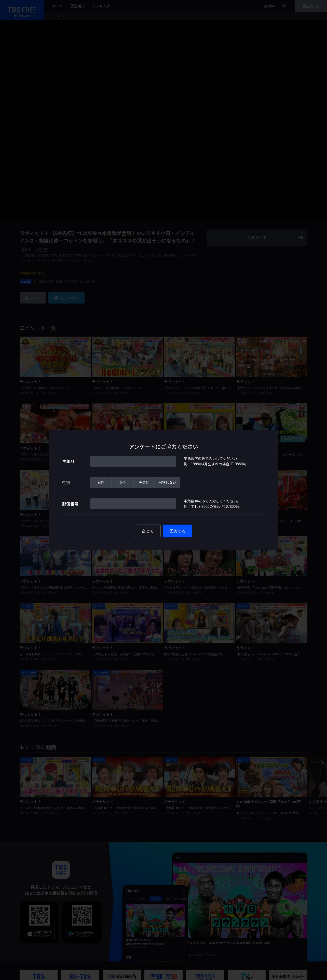This screenshot has height=980, width=327.
Task: Open the ホーム menu item
Action: [x=57, y=6]
